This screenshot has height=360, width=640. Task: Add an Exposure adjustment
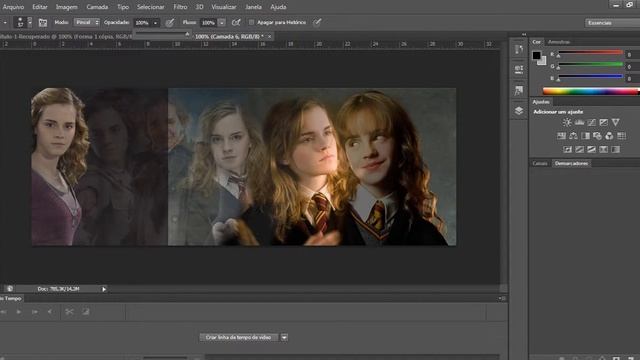[x=603, y=122]
